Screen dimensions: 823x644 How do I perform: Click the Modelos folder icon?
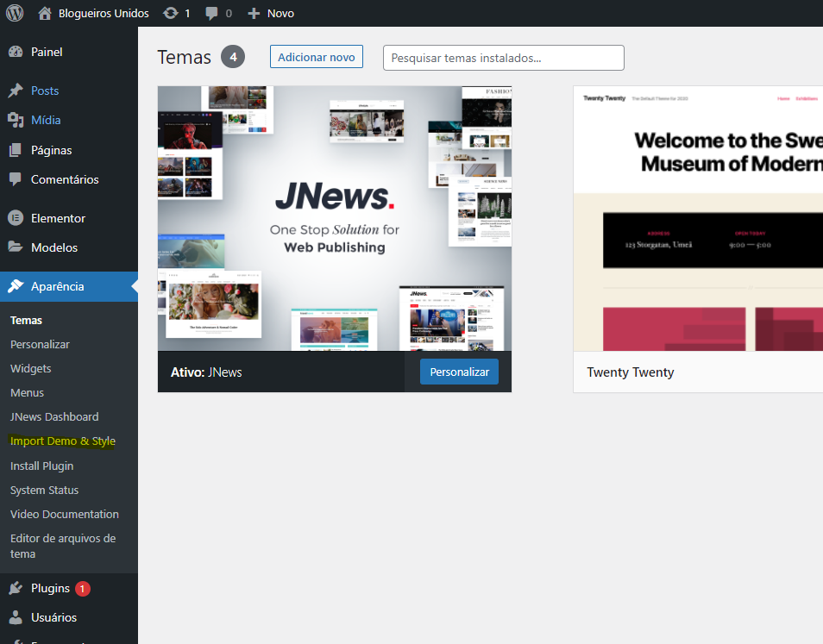(16, 247)
